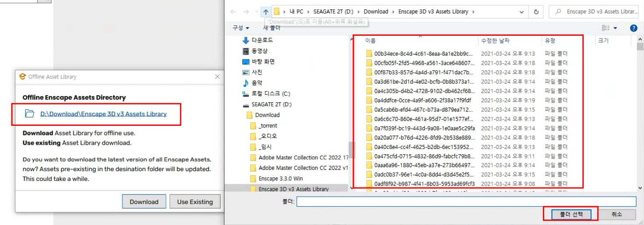Select folder 0a475cfd-0715-4832-86d9-fabcfc79b8...

[x=424, y=156]
